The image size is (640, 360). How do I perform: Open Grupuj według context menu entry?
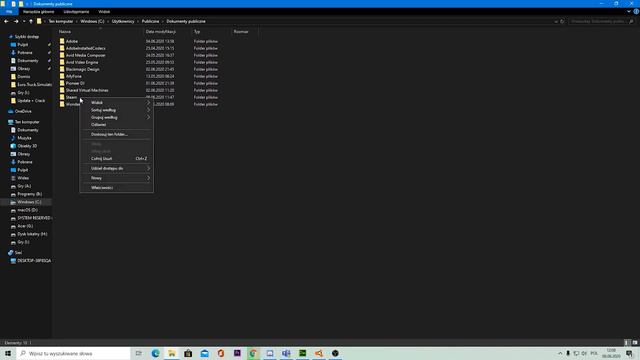(x=116, y=117)
